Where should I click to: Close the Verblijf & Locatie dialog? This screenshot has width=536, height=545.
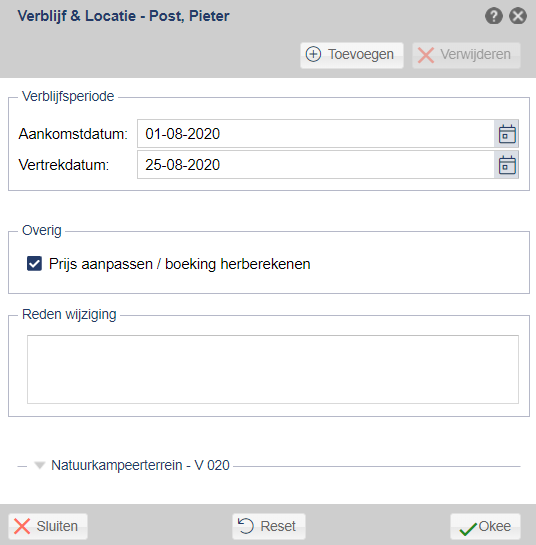[518, 16]
